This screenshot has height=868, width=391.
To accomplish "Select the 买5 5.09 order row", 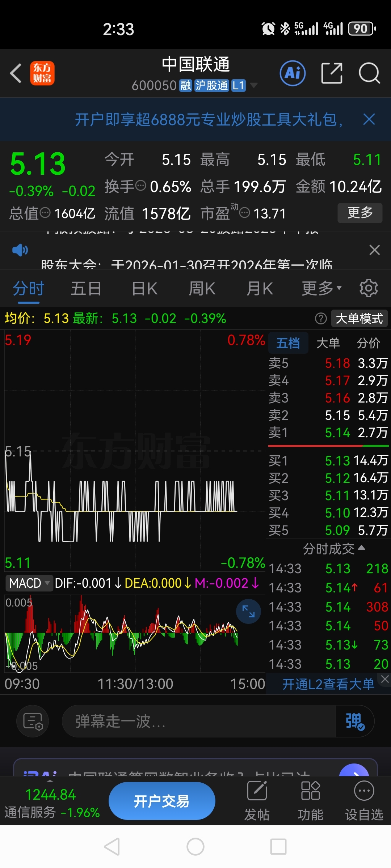I will tap(328, 530).
